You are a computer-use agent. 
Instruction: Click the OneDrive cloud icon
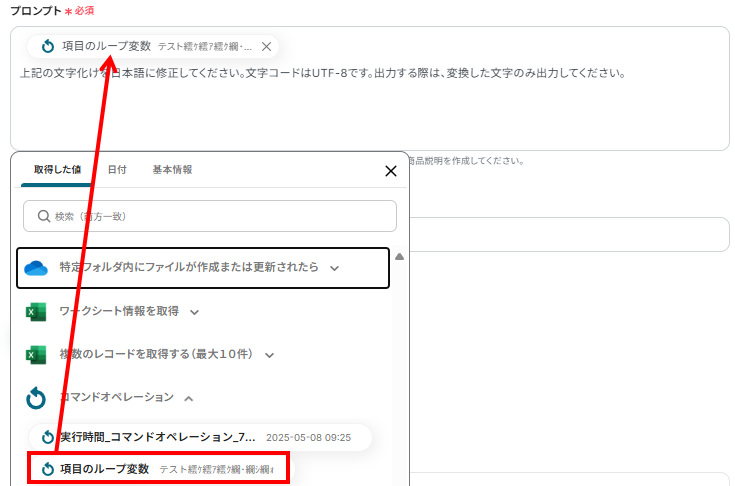(36, 268)
